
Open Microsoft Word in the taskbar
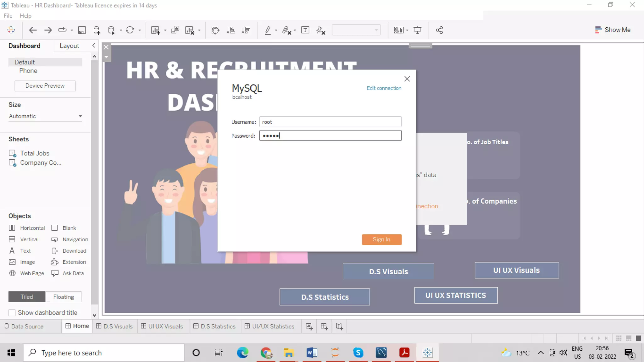pos(312,353)
